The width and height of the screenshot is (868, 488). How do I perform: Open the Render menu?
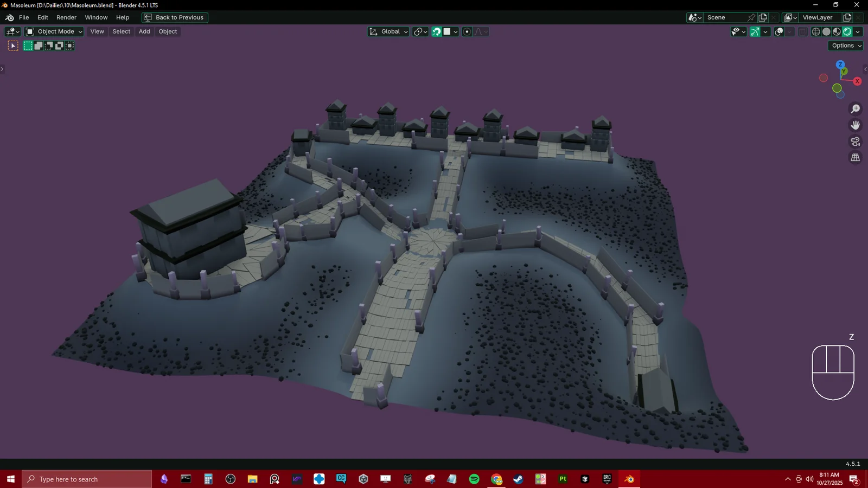[66, 17]
